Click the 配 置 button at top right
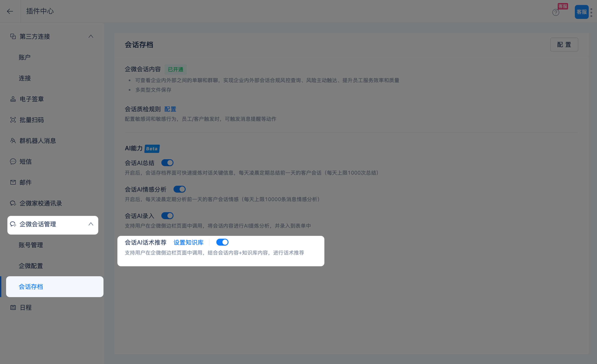 click(x=564, y=45)
